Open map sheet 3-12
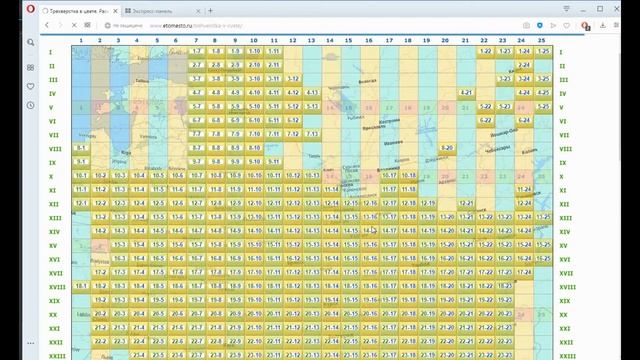 tap(293, 79)
